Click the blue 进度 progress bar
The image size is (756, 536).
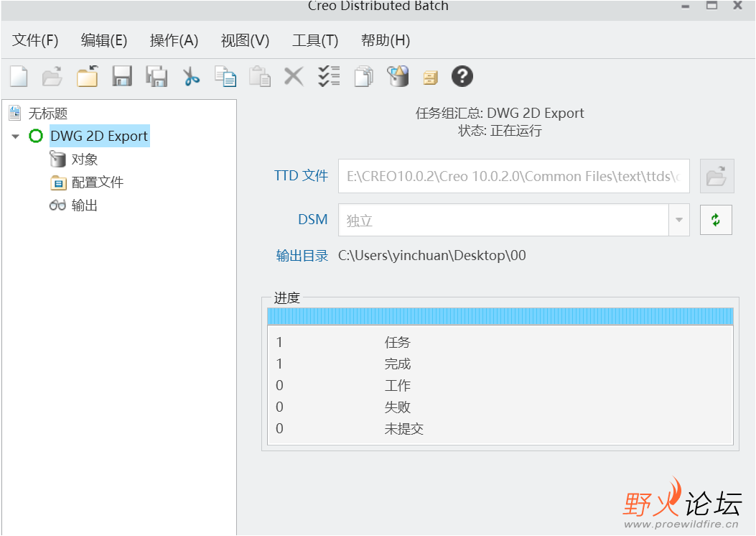click(x=500, y=316)
